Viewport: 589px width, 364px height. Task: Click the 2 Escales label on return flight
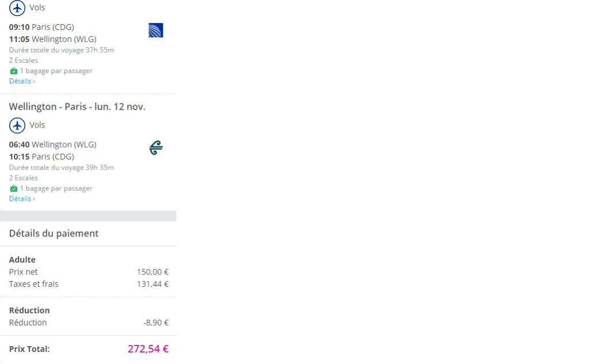tap(24, 178)
